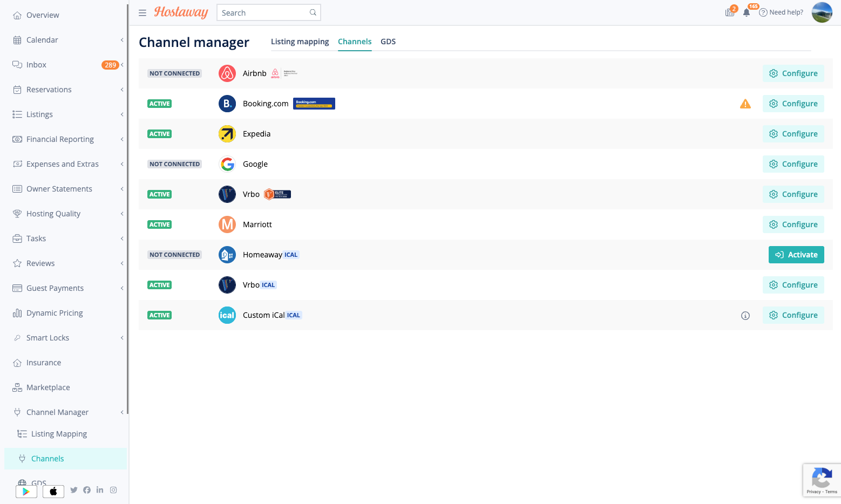The image size is (841, 504).
Task: Open Hostaway LinkedIn page icon
Action: pos(100,490)
